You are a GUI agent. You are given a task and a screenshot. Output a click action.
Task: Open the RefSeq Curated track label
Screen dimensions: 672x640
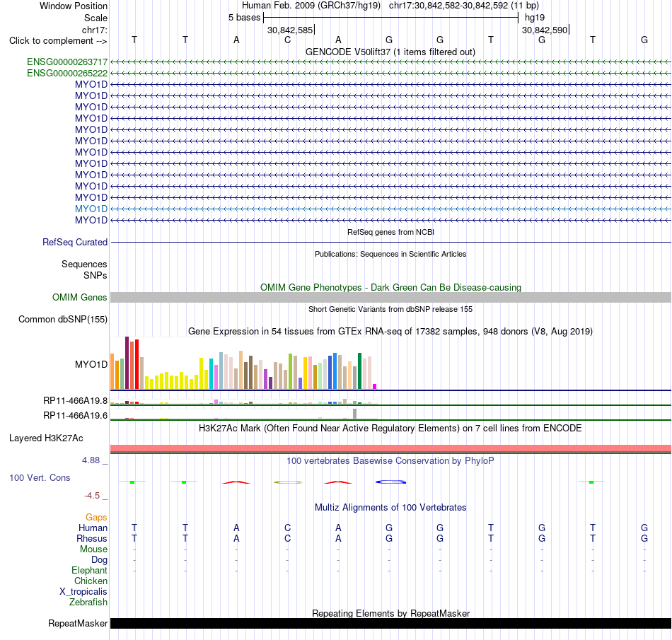pyautogui.click(x=74, y=242)
